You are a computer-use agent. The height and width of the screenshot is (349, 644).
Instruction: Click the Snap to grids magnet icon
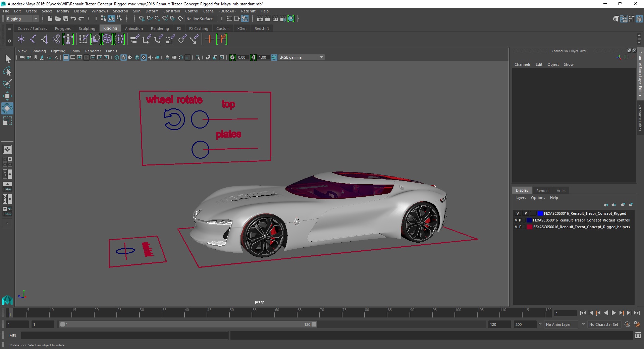(x=142, y=19)
